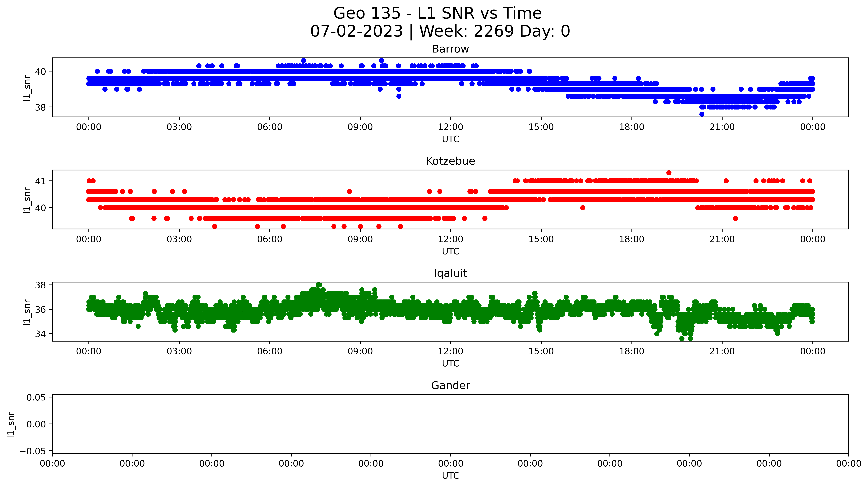Click the UTC label under the Iqaluit plot

[x=451, y=364]
